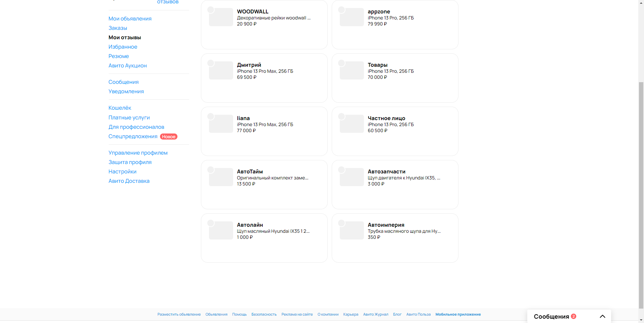The height and width of the screenshot is (323, 644).
Task: Click the АвтоТайм listing thumbnail
Action: coord(221,177)
